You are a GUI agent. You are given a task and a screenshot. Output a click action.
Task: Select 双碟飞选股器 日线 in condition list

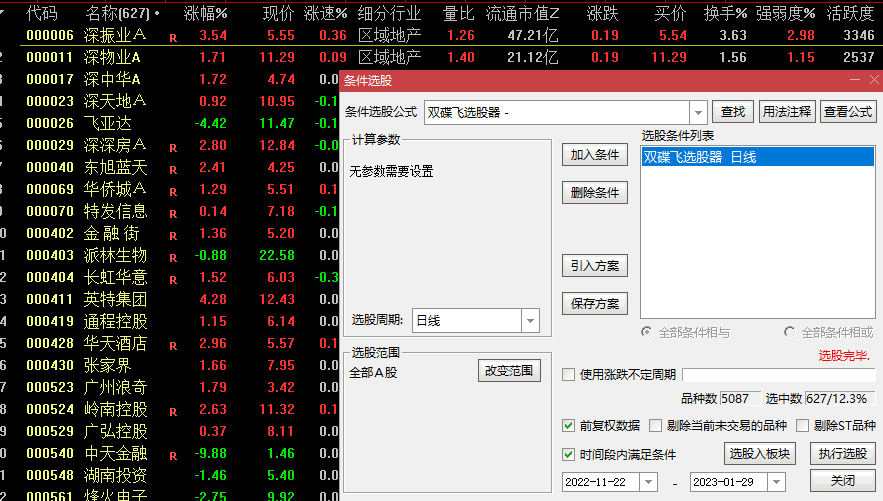click(757, 157)
